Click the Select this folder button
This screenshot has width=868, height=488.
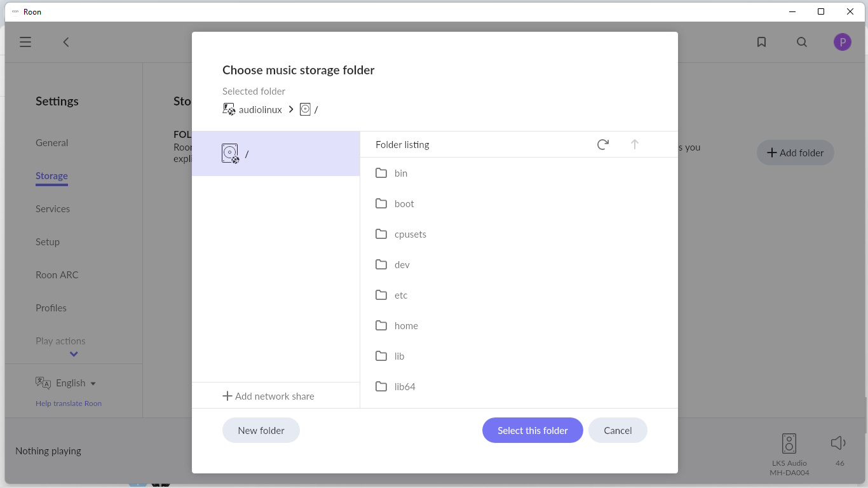tap(532, 430)
